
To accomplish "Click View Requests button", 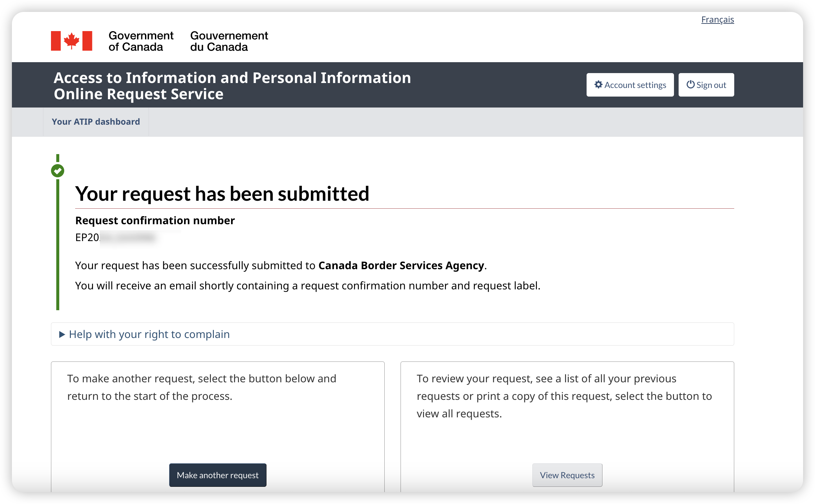I will [567, 475].
